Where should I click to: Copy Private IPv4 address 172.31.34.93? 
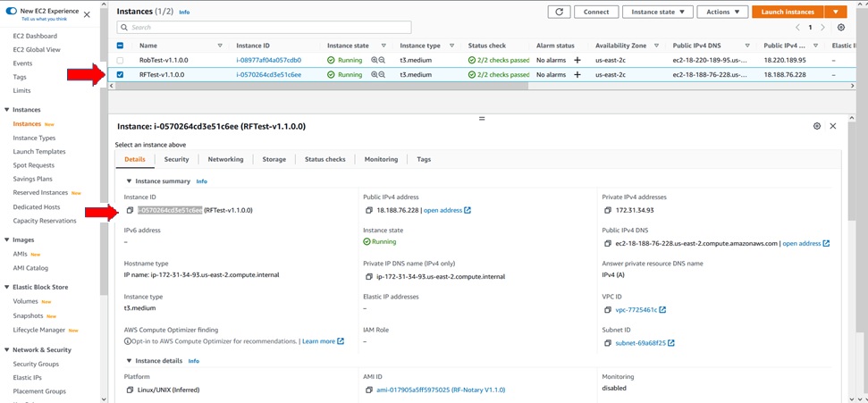click(x=609, y=210)
